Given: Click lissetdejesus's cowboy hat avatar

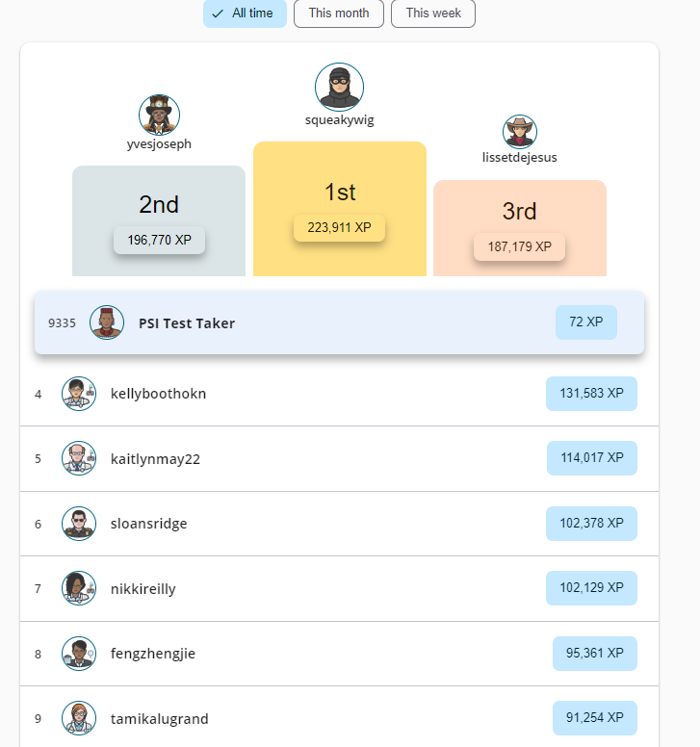Looking at the screenshot, I should [x=520, y=132].
